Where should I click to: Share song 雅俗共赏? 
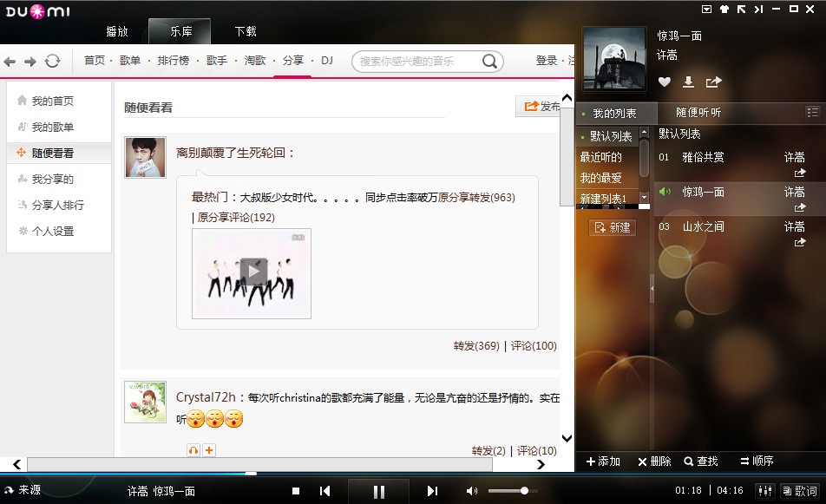800,173
